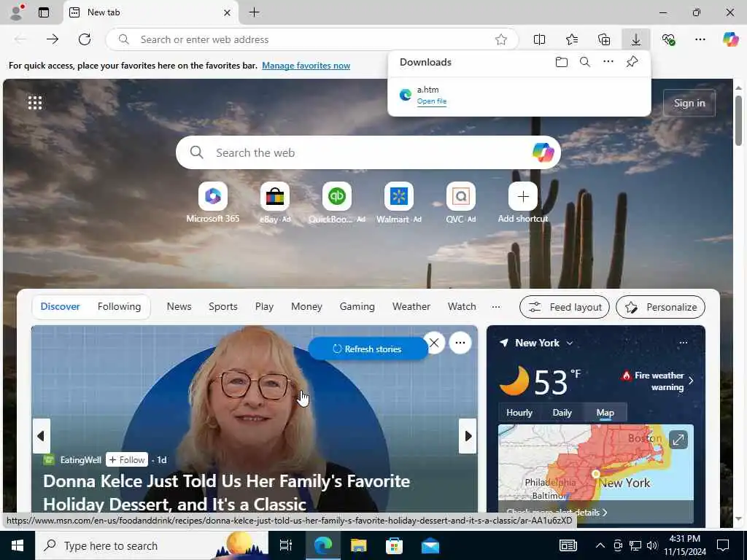Open the Weather feed tab
The image size is (747, 560).
[411, 307]
